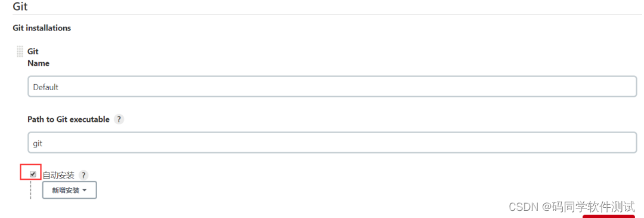644x218 pixels.
Task: Click the CSDN watermark text
Action: 571,206
